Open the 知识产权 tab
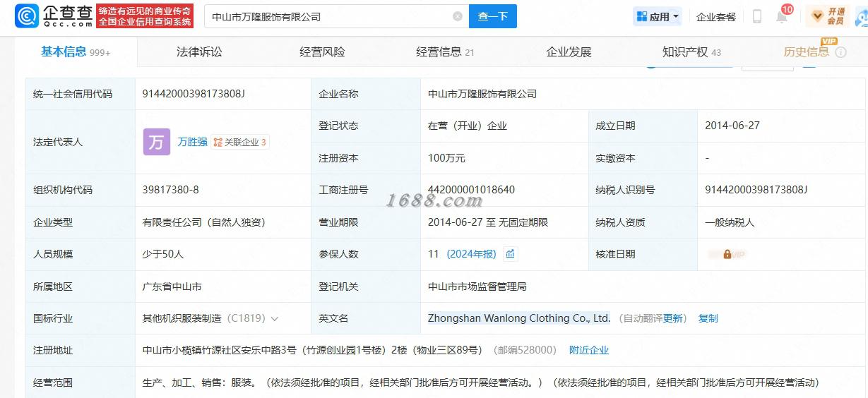868x398 pixels. tap(691, 52)
